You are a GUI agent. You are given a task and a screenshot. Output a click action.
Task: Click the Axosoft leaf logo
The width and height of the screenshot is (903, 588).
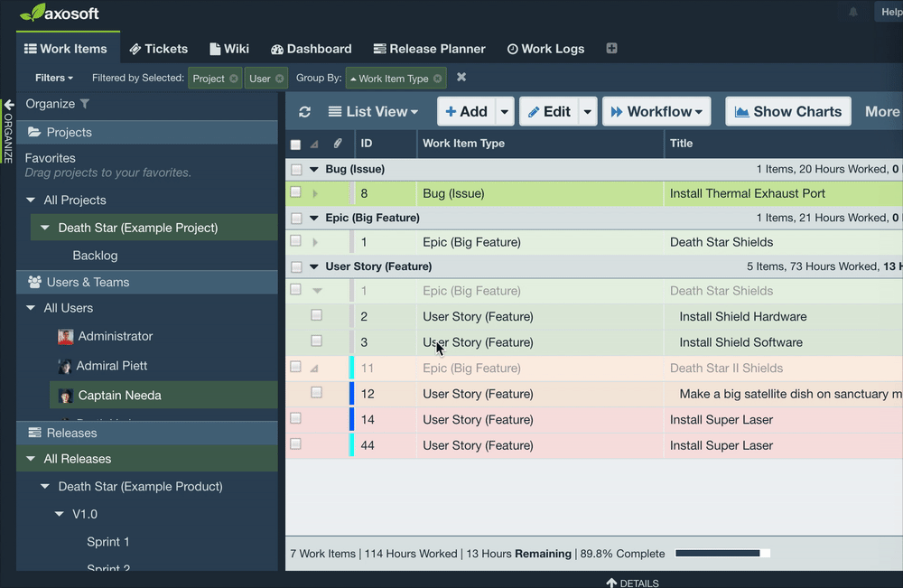[x=33, y=12]
